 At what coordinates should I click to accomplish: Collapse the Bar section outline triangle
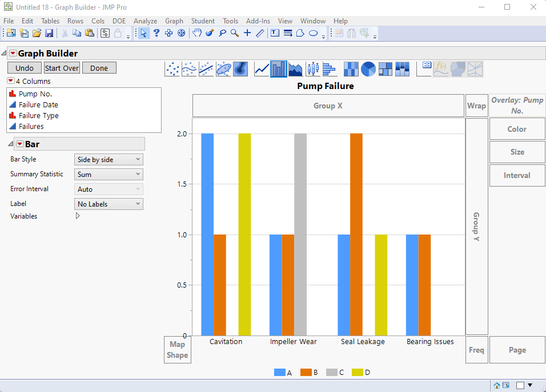click(11, 144)
